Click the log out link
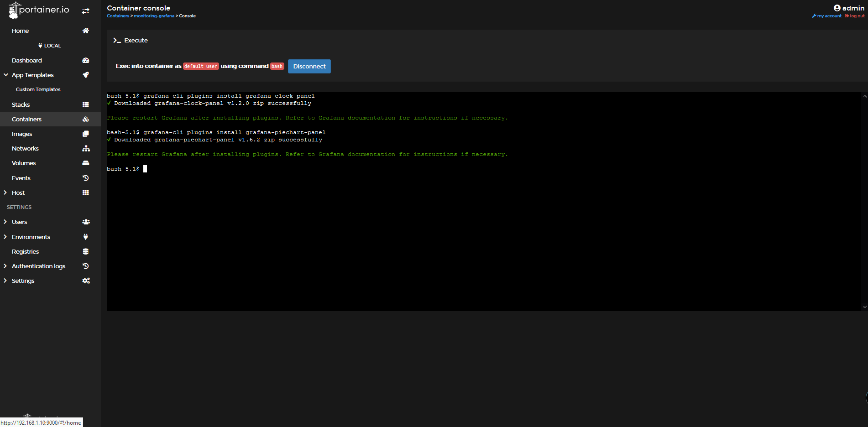 pos(855,16)
